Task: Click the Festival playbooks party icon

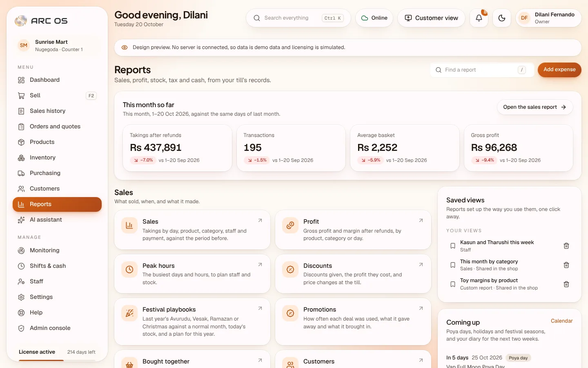Action: pyautogui.click(x=129, y=313)
